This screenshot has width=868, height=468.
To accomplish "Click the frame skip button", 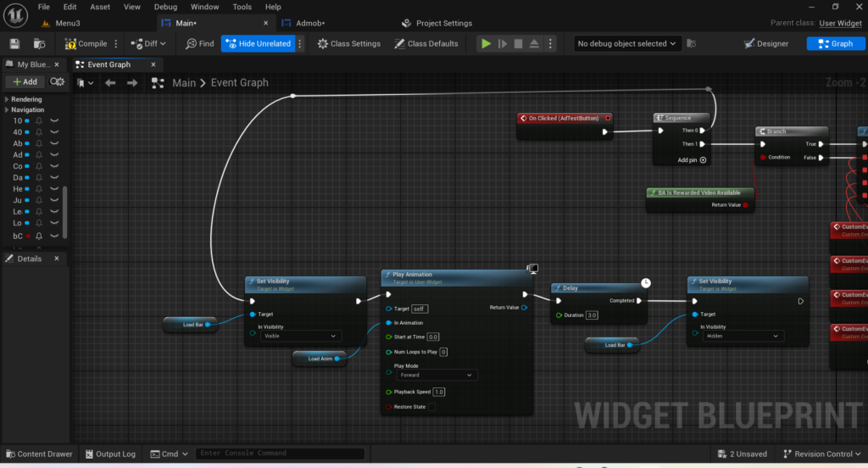I will pos(503,44).
